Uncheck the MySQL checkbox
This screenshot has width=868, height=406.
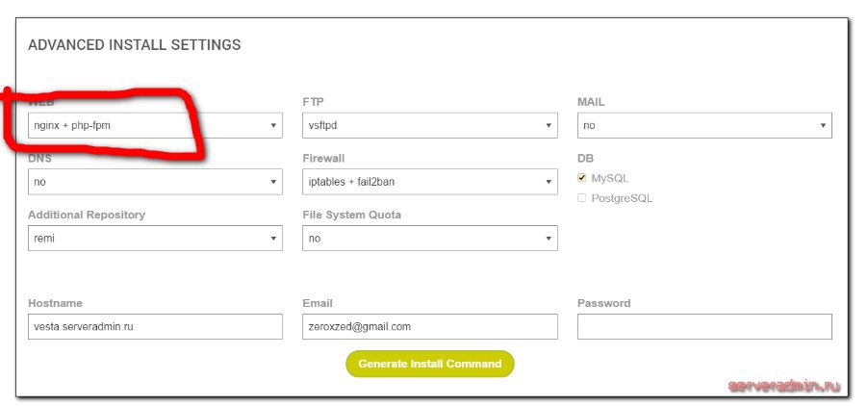point(581,178)
